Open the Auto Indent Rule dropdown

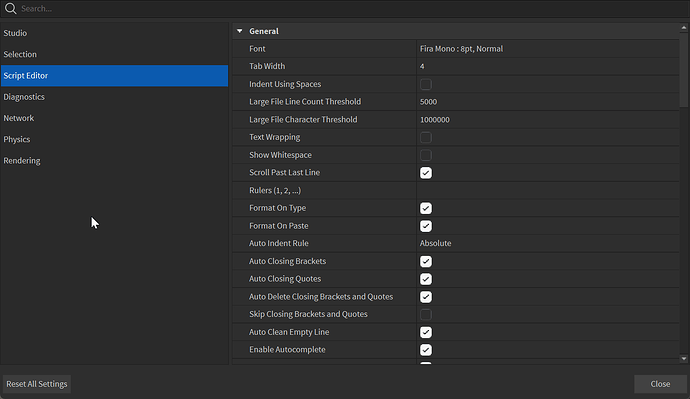(x=548, y=243)
